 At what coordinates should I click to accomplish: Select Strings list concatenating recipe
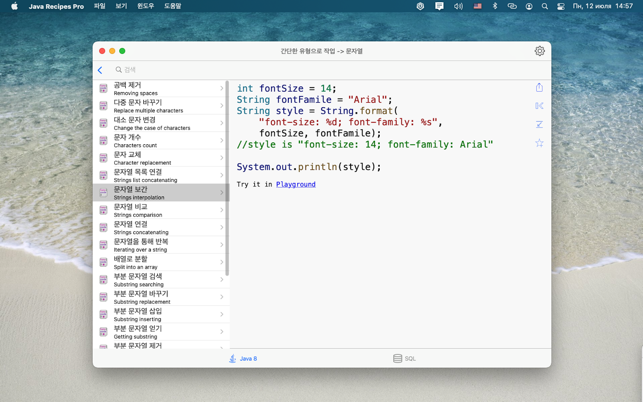coord(161,175)
